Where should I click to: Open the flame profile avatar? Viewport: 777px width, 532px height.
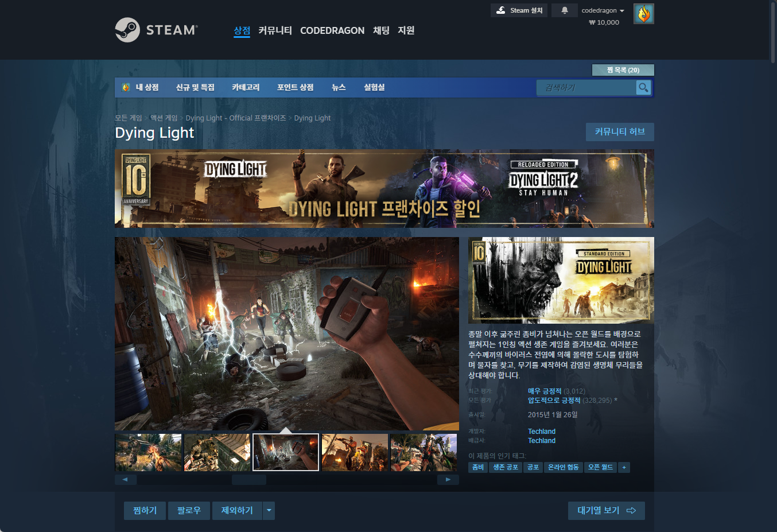pos(644,14)
